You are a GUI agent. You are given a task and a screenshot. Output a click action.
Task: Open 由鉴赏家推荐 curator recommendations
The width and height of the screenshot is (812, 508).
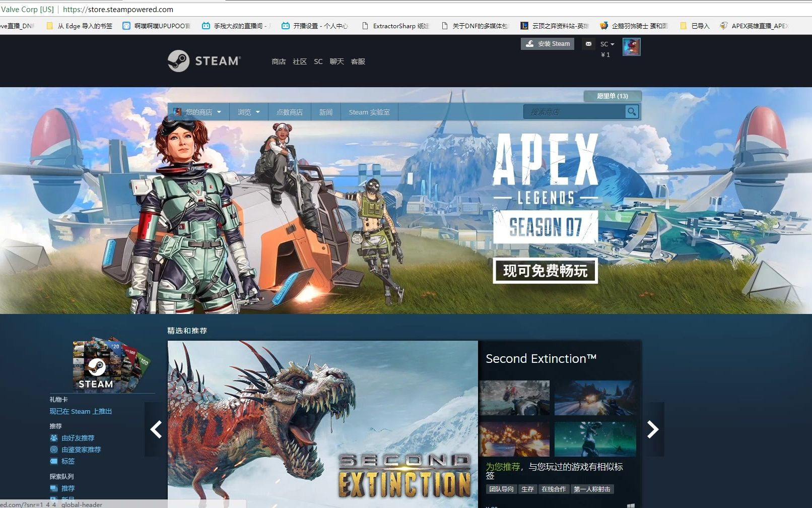coord(81,450)
